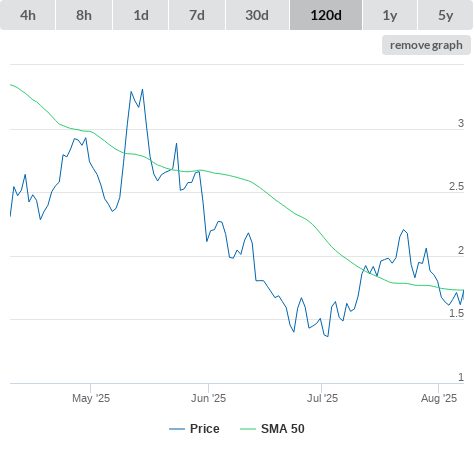Click the Jun '25 axis label
Screen dimensions: 474x455
point(208,398)
